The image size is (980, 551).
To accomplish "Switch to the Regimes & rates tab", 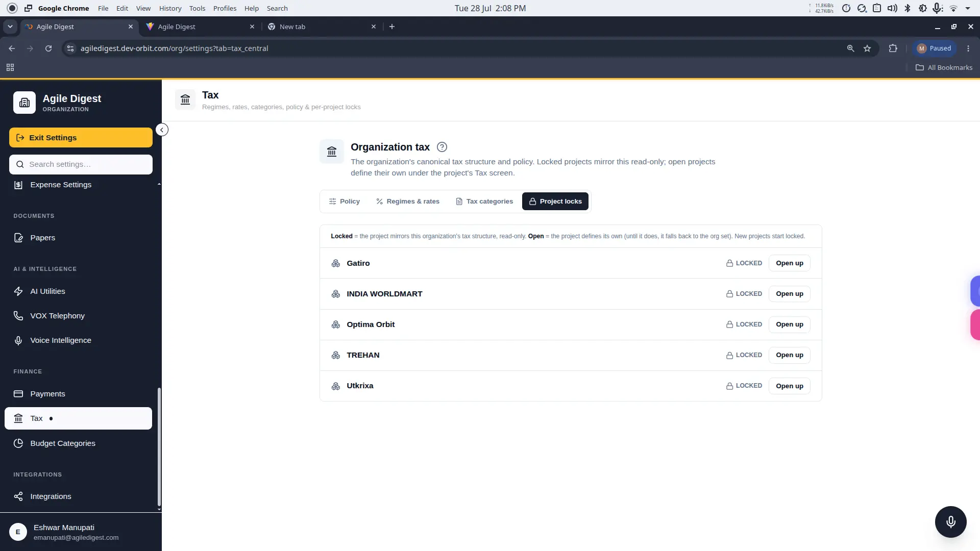I will coord(408,202).
